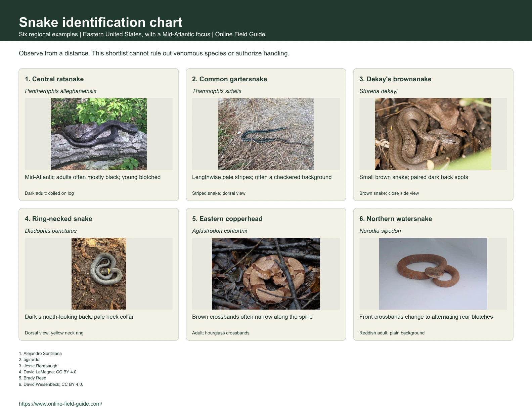This screenshot has width=532, height=411.
Task: Click 'Small brown snake; paired dark back spots'
Action: point(414,177)
